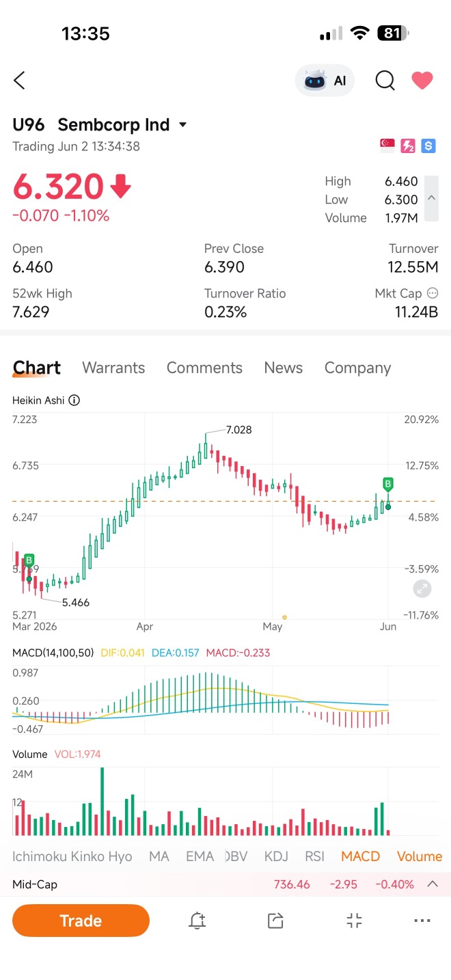The height and width of the screenshot is (980, 451).
Task: Open the search magnifier icon
Action: tap(385, 81)
